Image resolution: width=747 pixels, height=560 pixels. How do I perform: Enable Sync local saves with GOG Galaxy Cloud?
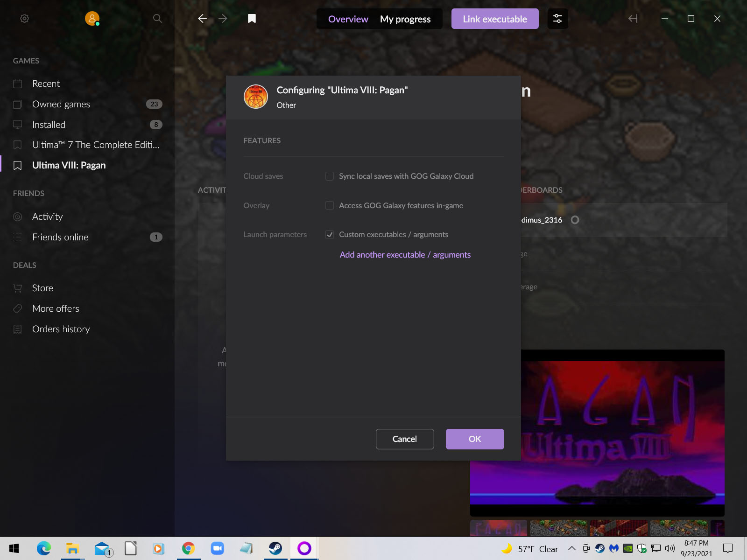click(x=330, y=176)
